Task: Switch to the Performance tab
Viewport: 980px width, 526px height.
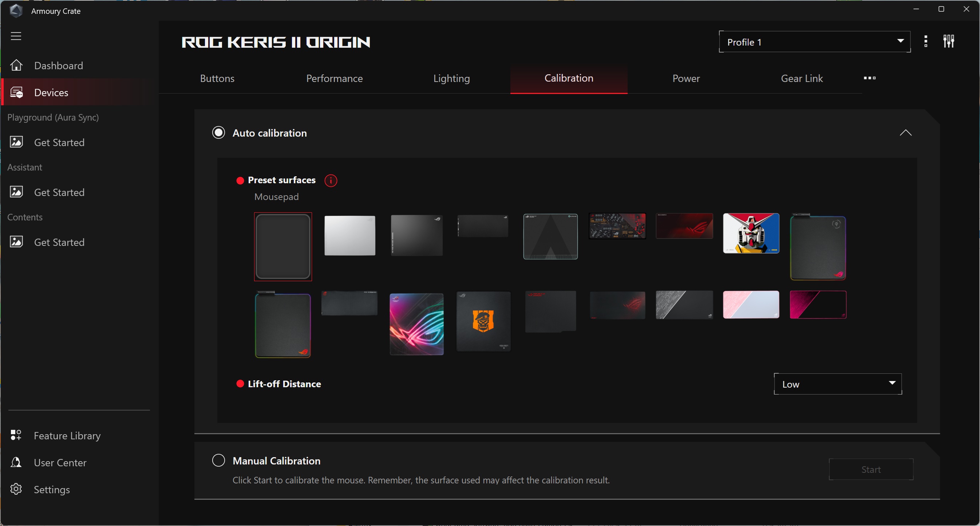Action: tap(335, 78)
